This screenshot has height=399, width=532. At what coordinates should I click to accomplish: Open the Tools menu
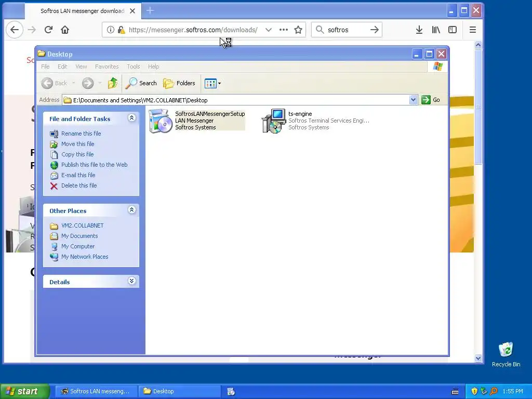point(134,66)
